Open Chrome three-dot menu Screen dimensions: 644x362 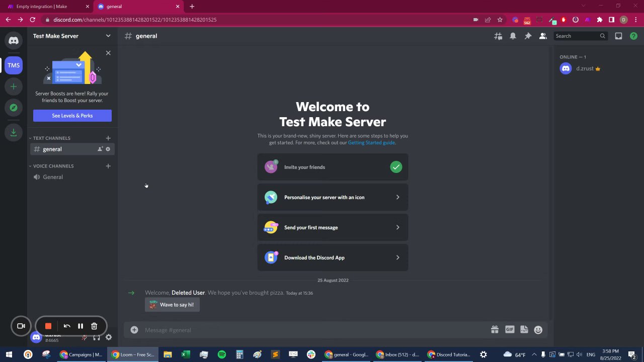tap(635, 20)
